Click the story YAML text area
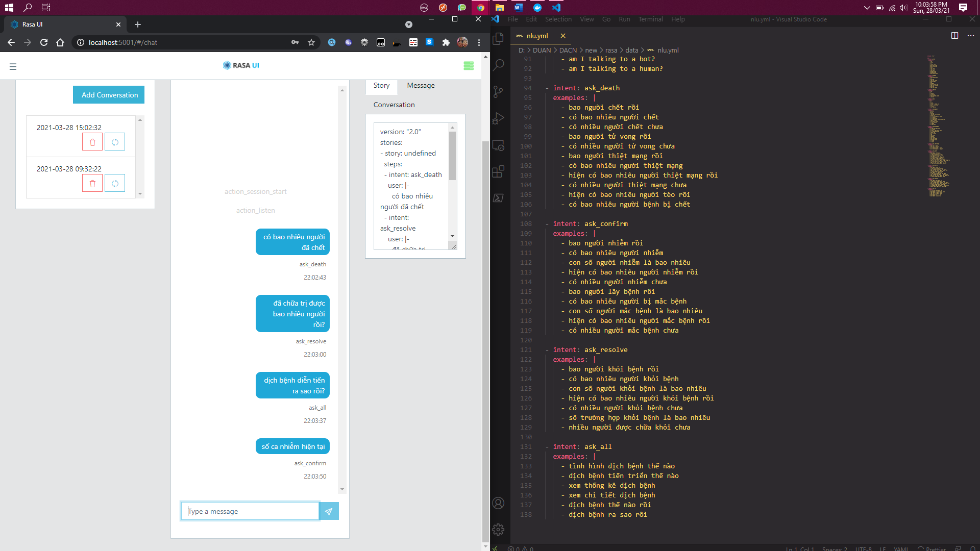 click(x=411, y=186)
